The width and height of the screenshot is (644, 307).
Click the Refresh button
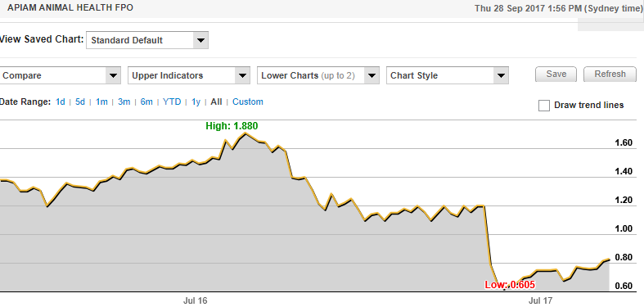[x=610, y=74]
